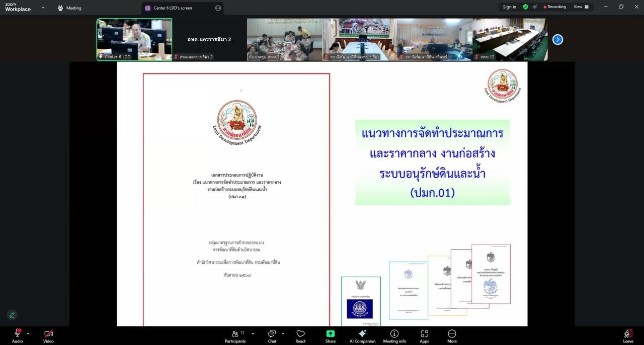This screenshot has height=345, width=644.
Task: Click the slide logo in the corner
Action: [502, 85]
